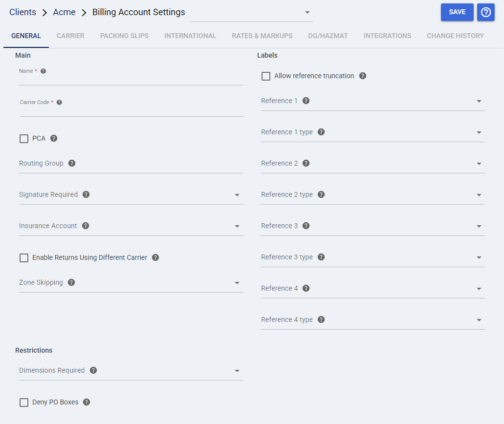The image size is (504, 424).
Task: Open the Reference 2 type dropdown arrow
Action: point(479,195)
